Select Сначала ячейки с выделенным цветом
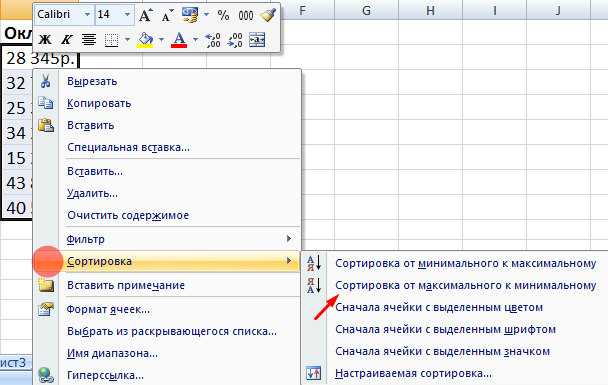The width and height of the screenshot is (608, 385). tap(454, 307)
